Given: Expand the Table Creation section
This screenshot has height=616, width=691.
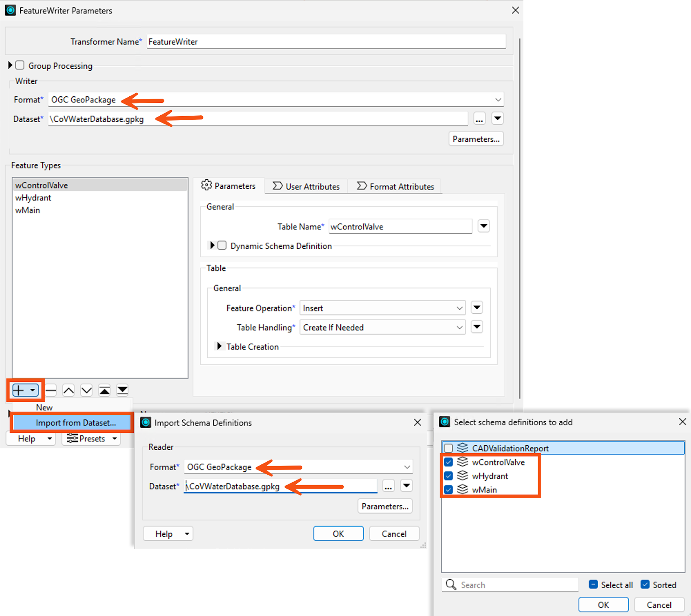Looking at the screenshot, I should coord(219,346).
